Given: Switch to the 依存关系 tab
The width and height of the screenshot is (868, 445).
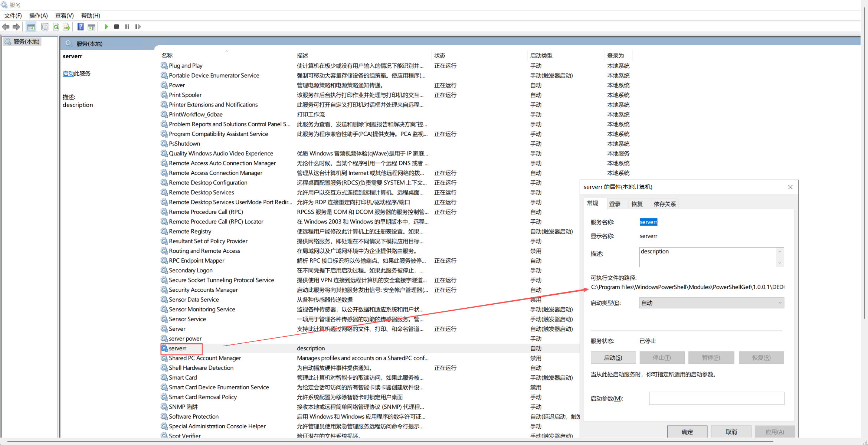Looking at the screenshot, I should click(664, 204).
